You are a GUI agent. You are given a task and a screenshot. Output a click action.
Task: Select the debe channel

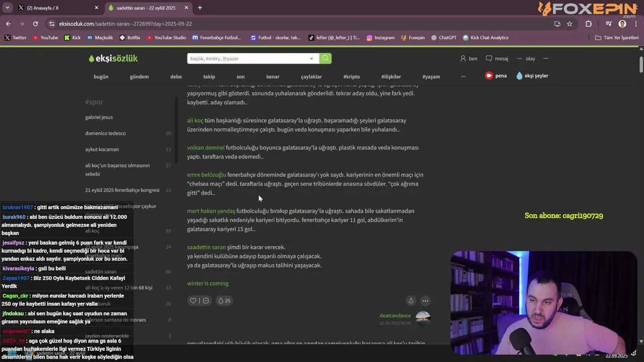(176, 76)
